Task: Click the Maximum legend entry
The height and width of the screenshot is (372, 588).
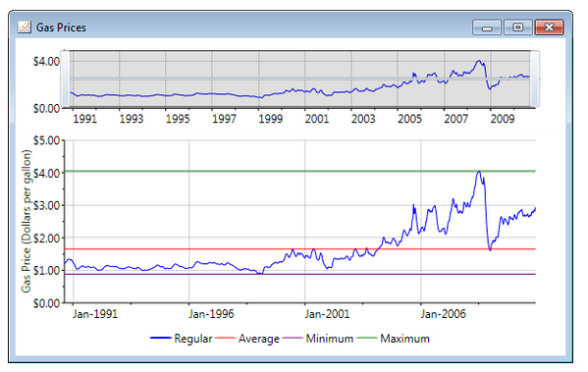Action: click(393, 339)
